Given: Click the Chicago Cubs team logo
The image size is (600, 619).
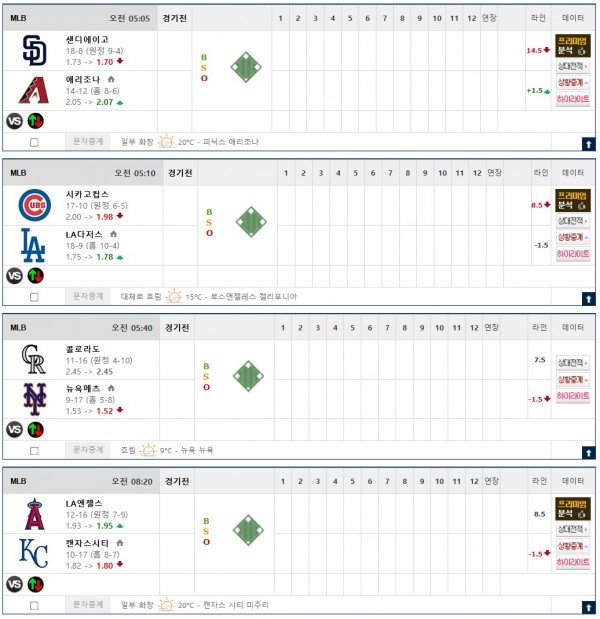Looking at the screenshot, I should point(34,205).
